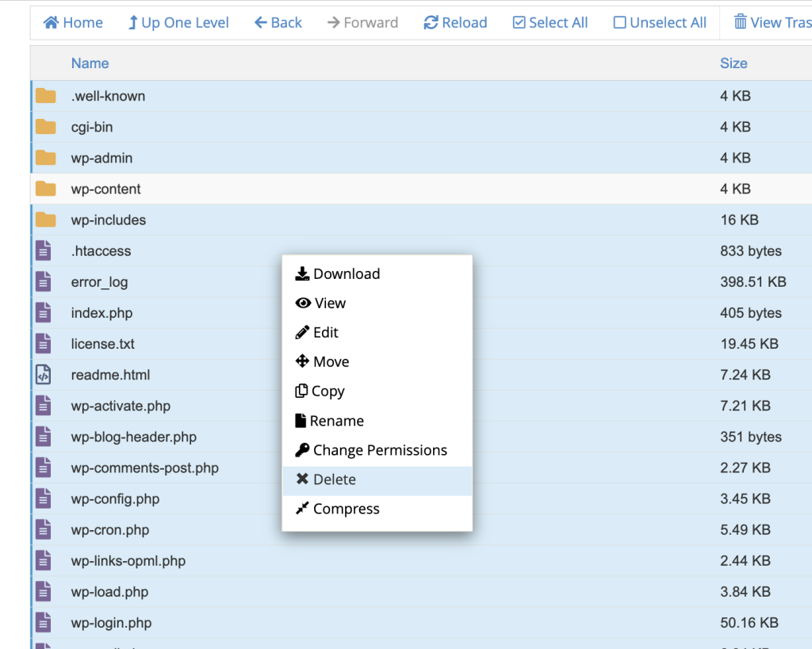Image resolution: width=812 pixels, height=649 pixels.
Task: Click the wp-activate.php file icon
Action: [44, 406]
